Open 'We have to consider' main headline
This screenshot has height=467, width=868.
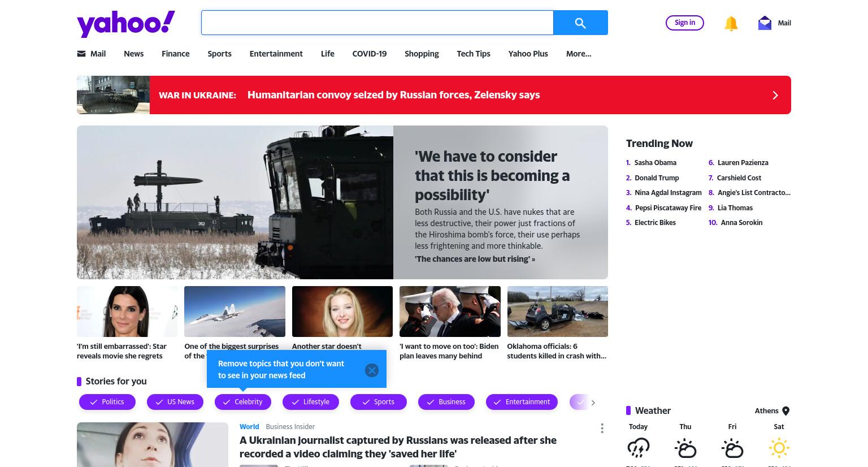click(x=492, y=175)
